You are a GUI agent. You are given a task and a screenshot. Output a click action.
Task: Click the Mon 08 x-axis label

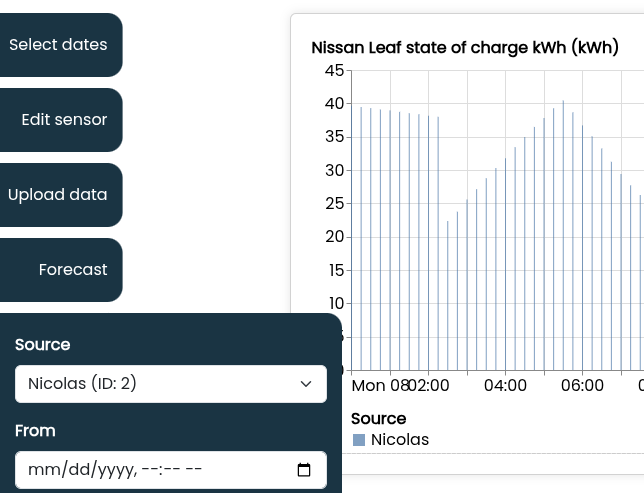(x=380, y=385)
